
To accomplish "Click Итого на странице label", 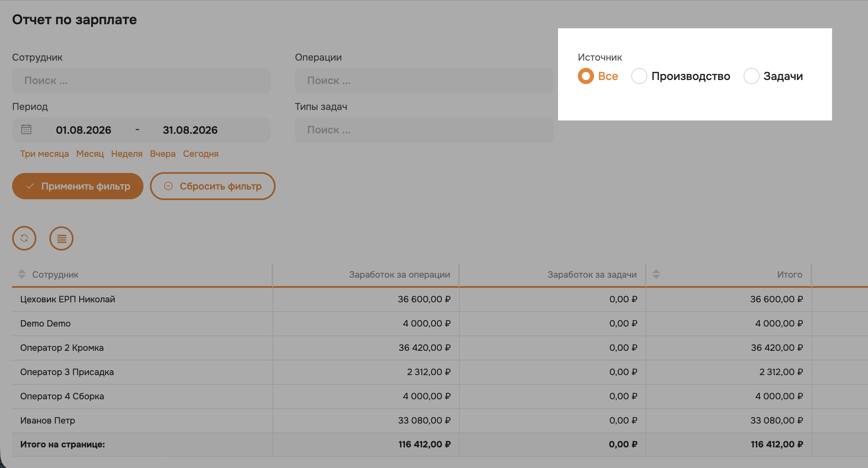I will pos(63,444).
